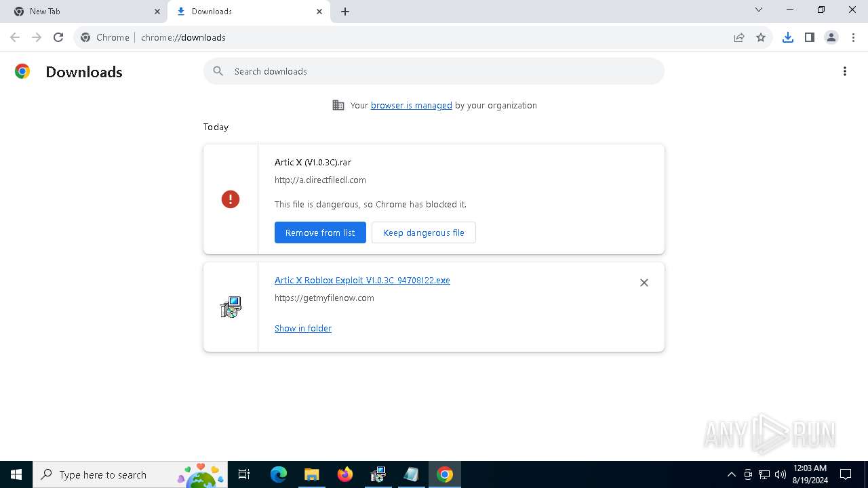
Task: Click the Search downloads field
Action: 434,71
